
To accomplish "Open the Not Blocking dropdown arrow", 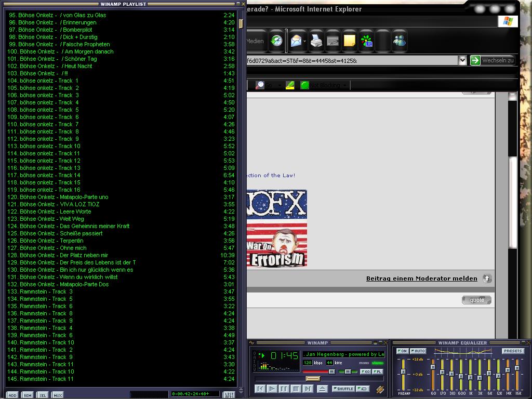I will 345,85.
